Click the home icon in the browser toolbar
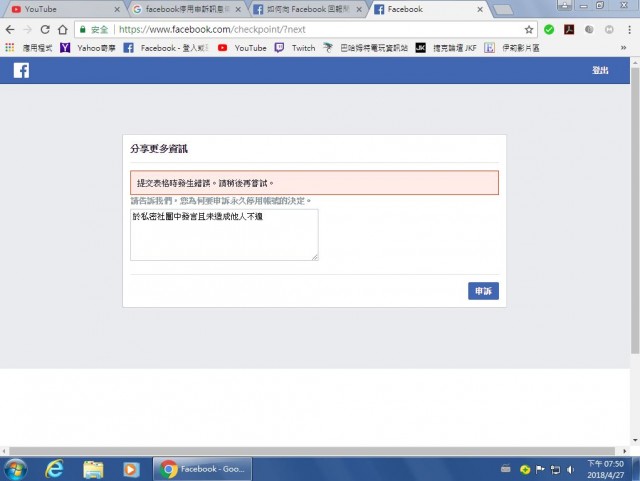640x481 pixels. [x=62, y=30]
